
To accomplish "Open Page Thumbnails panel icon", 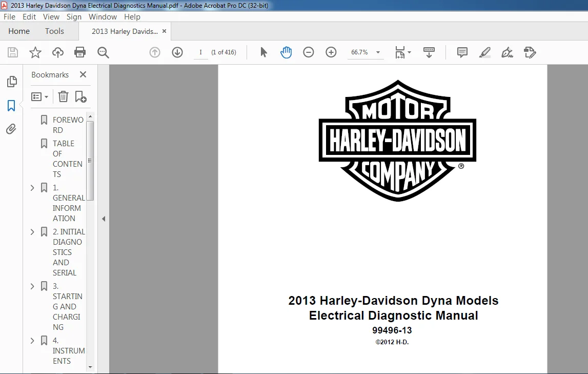I will [12, 82].
